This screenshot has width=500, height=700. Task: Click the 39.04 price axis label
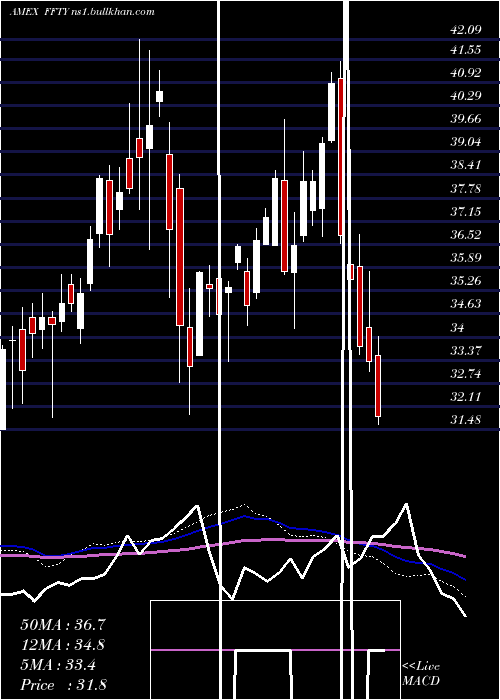[466, 142]
